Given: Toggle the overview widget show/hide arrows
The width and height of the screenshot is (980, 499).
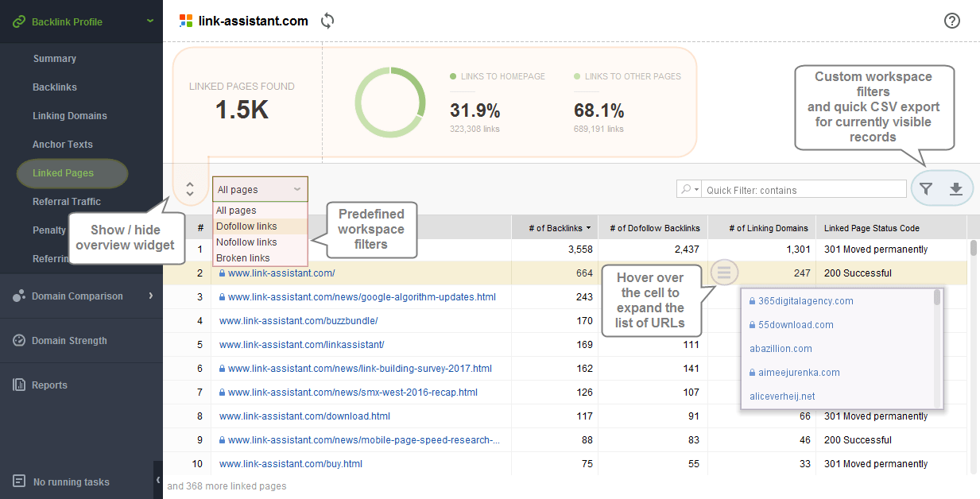Looking at the screenshot, I should [190, 189].
